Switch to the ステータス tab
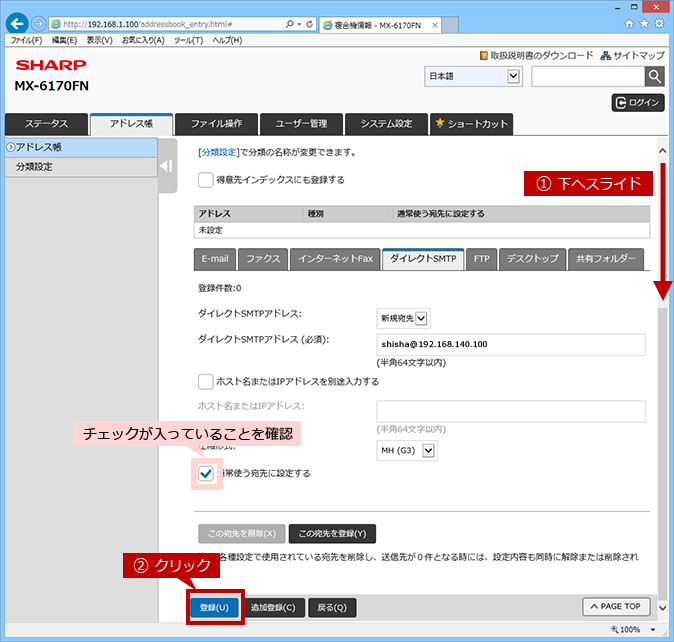Image resolution: width=674 pixels, height=642 pixels. click(x=46, y=124)
